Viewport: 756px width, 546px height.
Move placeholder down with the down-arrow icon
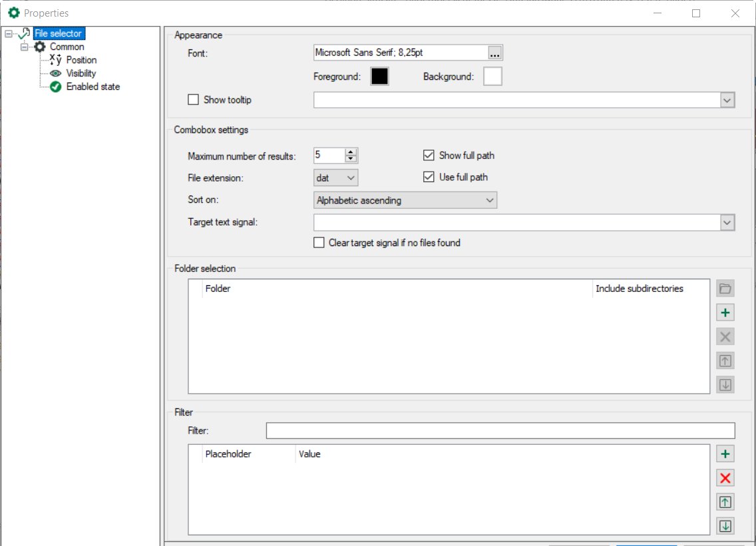pyautogui.click(x=725, y=526)
